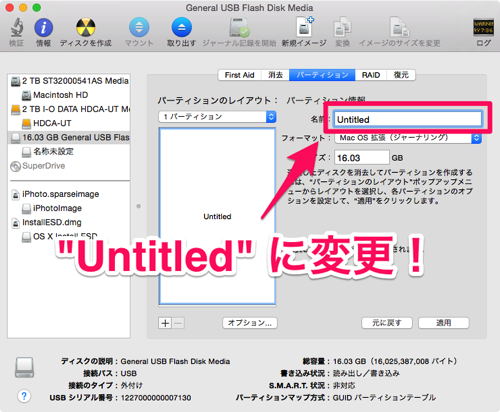Minimize the Disk Utility window
Image resolution: width=500 pixels, height=412 pixels.
pyautogui.click(x=23, y=8)
